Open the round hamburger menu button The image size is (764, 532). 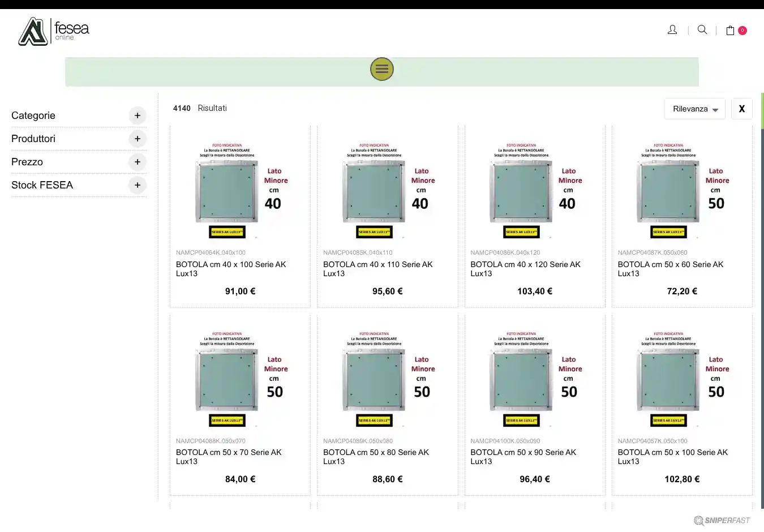tap(382, 69)
